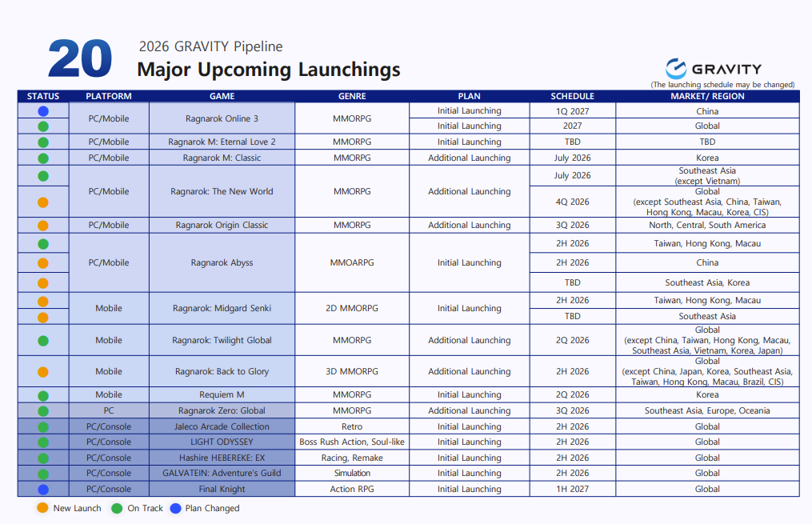Click the STATUS column header

point(43,96)
